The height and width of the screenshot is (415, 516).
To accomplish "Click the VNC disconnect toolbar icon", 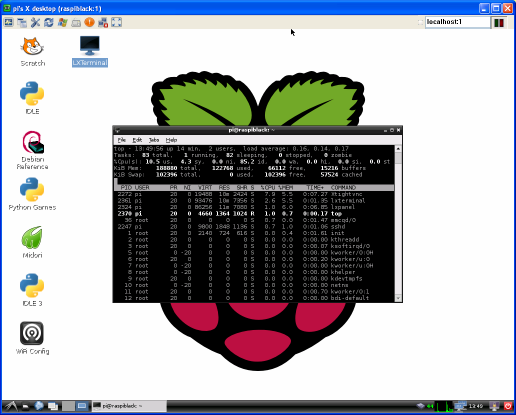I will tap(103, 22).
